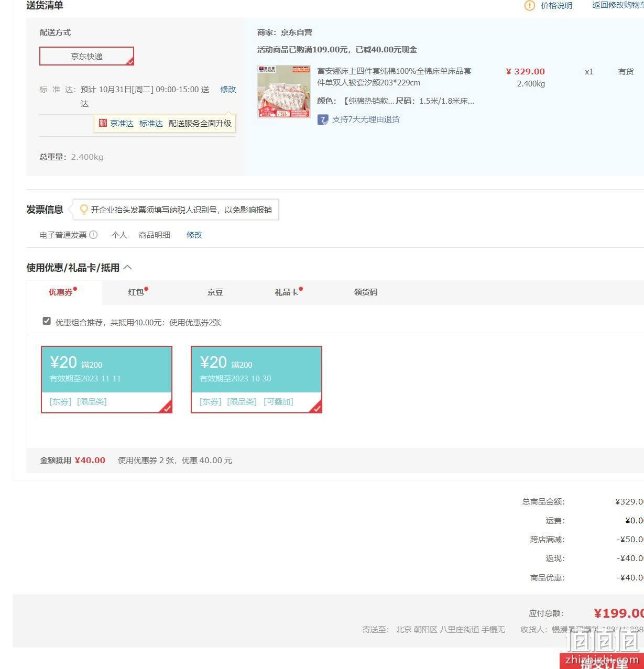Click the x1 quantity text
644x669 pixels.
(x=589, y=72)
